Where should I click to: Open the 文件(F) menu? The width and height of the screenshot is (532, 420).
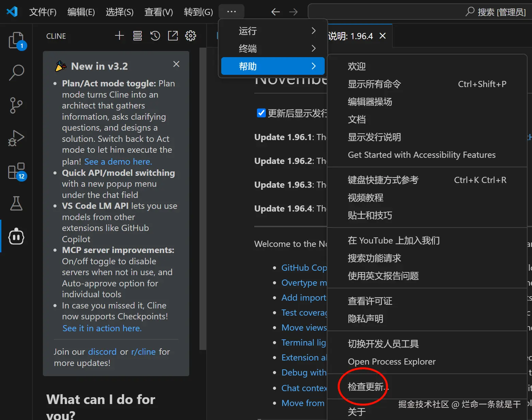[43, 12]
